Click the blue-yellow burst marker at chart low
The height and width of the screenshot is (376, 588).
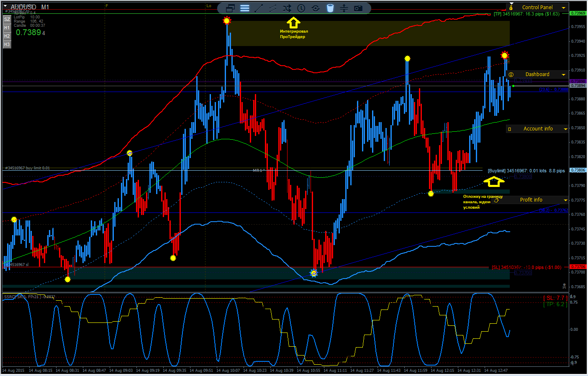pos(314,273)
